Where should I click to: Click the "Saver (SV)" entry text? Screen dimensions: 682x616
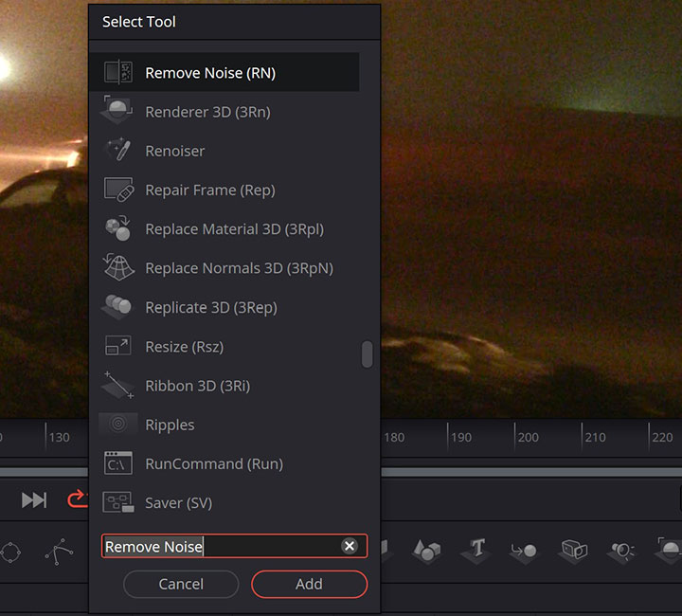[178, 503]
